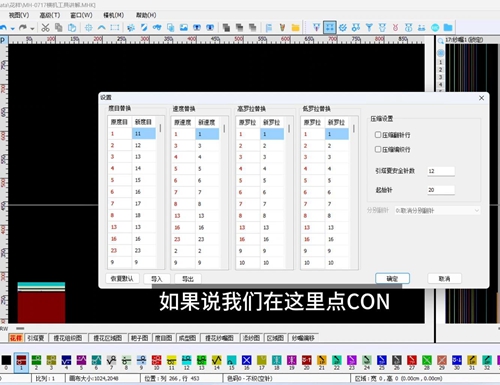
Task: Click the 起始针 input field
Action: (441, 190)
